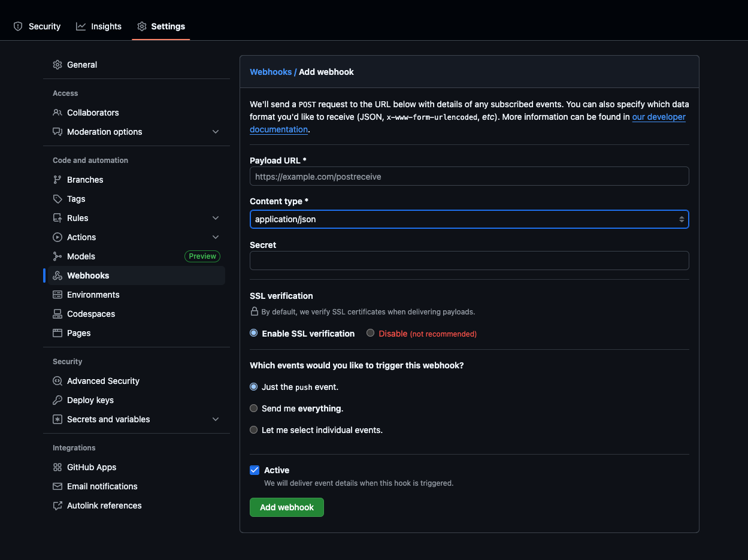
Task: Click the Advanced Security icon
Action: [57, 381]
